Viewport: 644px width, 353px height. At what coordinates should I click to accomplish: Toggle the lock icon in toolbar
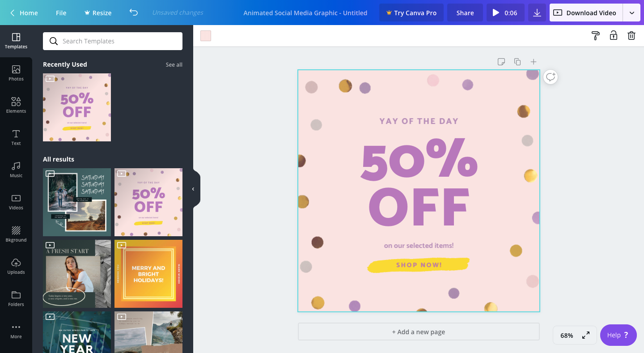(613, 36)
